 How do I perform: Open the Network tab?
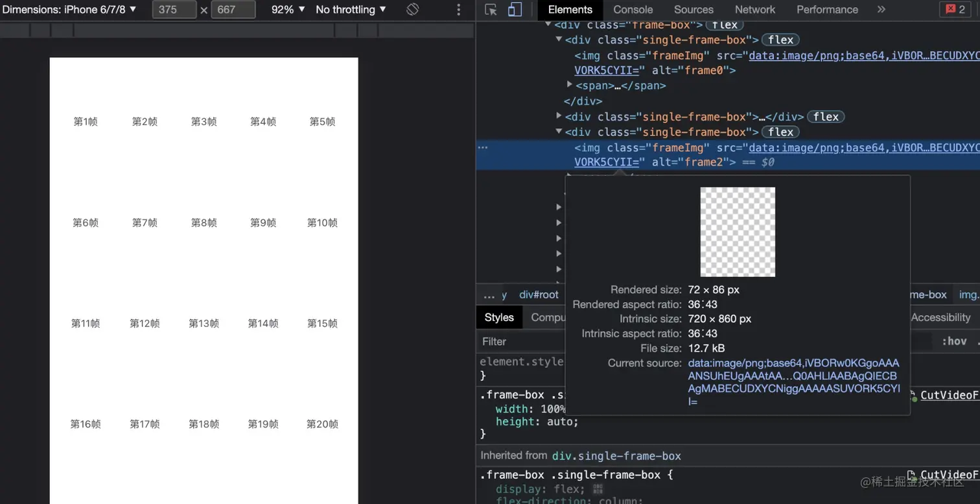click(755, 10)
